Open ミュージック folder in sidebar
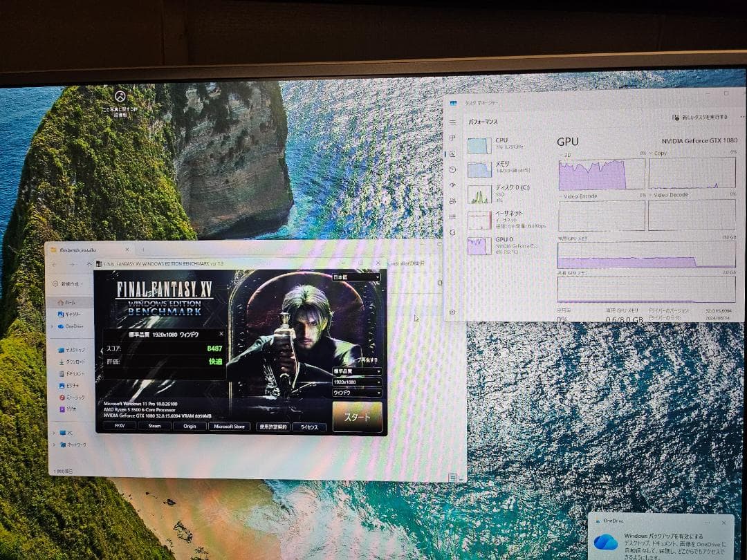 (71, 397)
